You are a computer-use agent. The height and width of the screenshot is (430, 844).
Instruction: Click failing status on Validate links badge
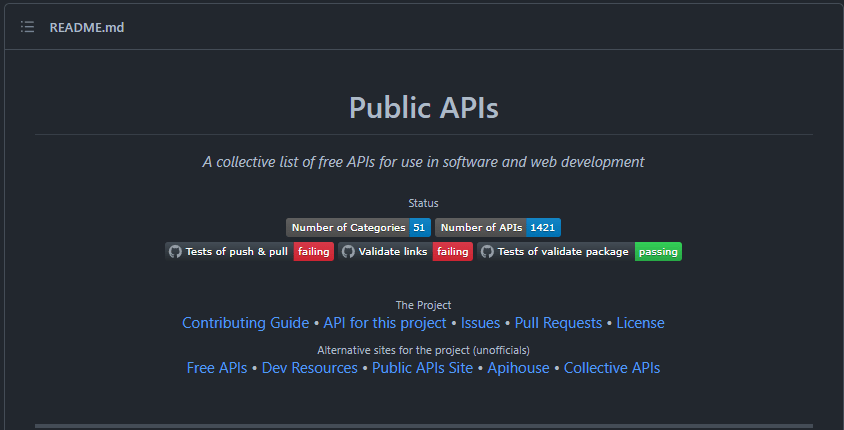pos(453,251)
